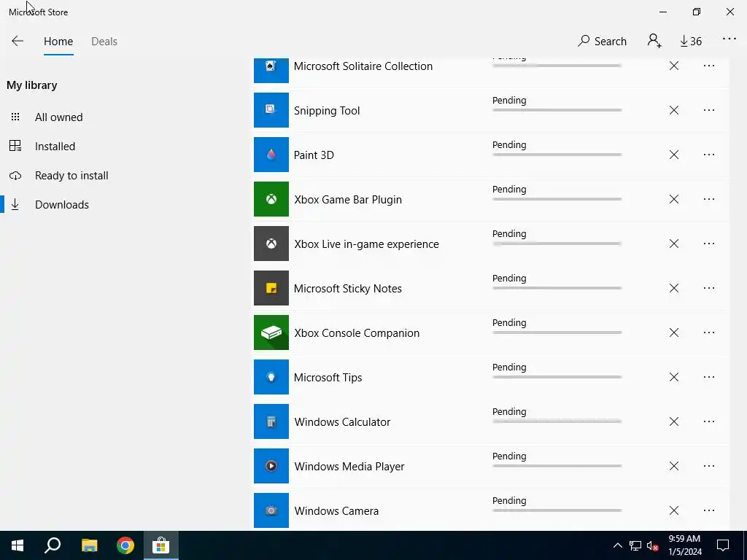
Task: Click the Xbox Game Bar Plugin icon
Action: click(271, 199)
